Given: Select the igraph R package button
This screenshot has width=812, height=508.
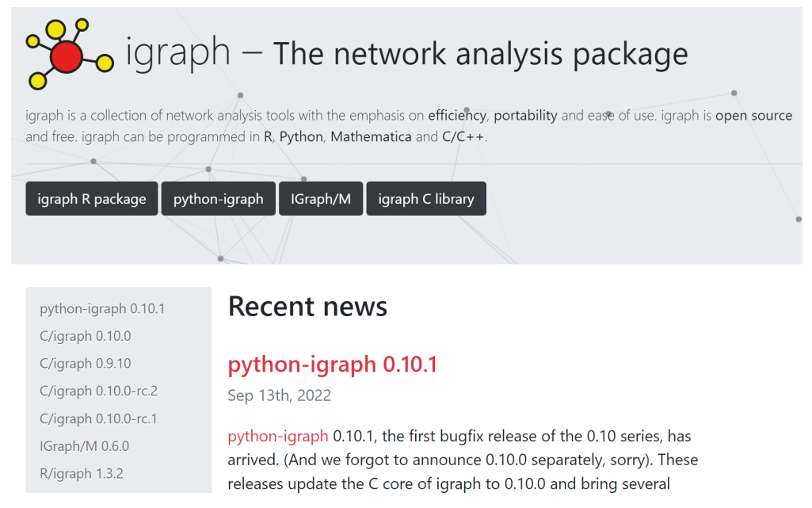Looking at the screenshot, I should (x=91, y=198).
